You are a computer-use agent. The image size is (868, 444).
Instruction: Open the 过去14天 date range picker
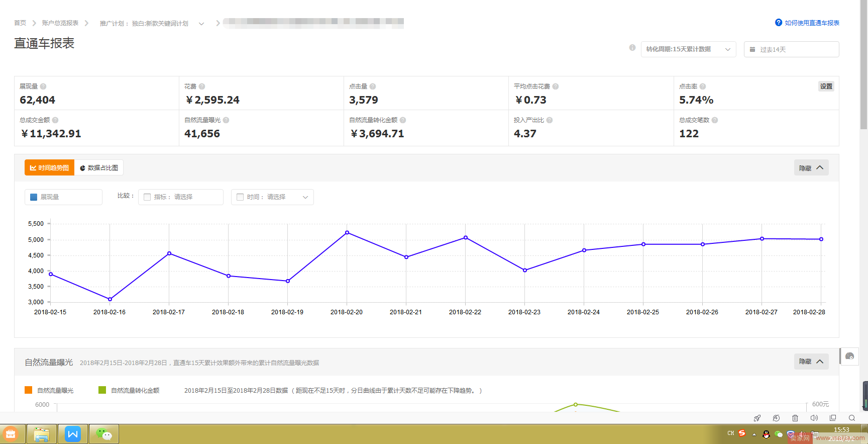[791, 49]
